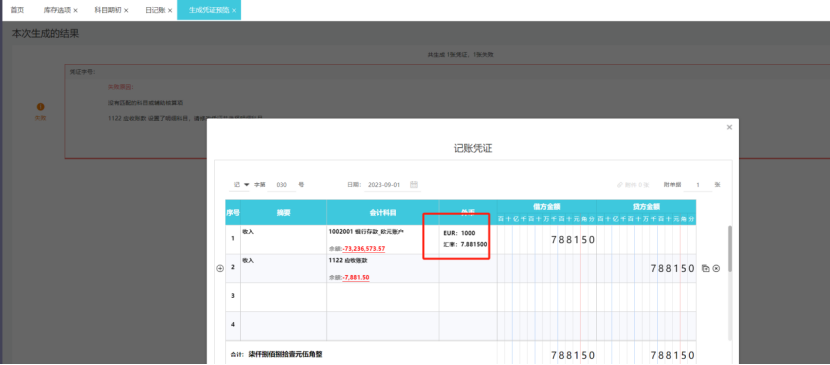The width and height of the screenshot is (830, 365).
Task: Click the add row plus icon beside row 2
Action: (x=220, y=269)
